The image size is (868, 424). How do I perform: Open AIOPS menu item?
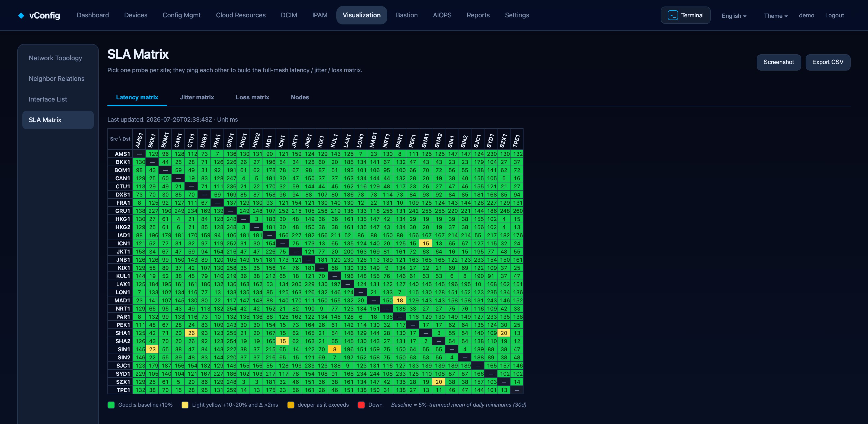442,15
